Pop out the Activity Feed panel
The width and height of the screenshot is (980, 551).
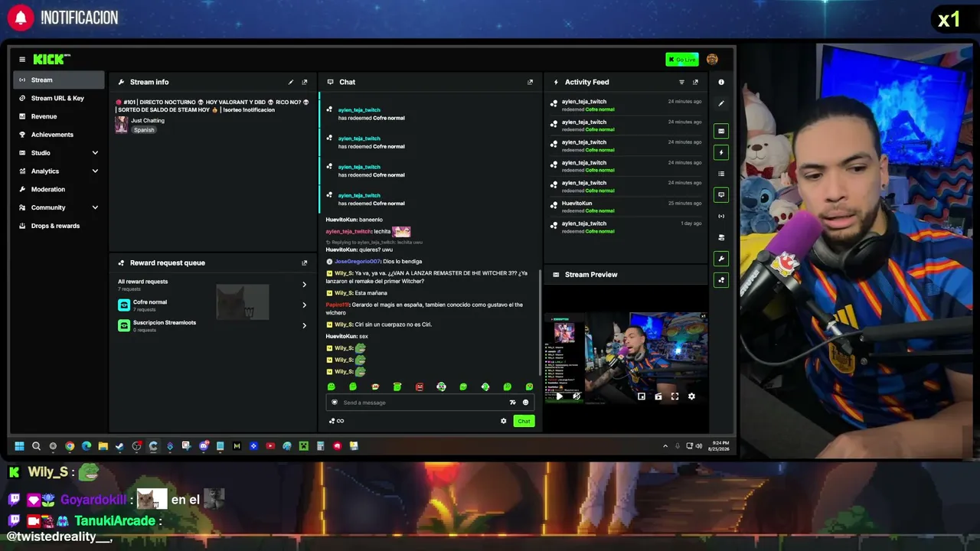pos(695,82)
